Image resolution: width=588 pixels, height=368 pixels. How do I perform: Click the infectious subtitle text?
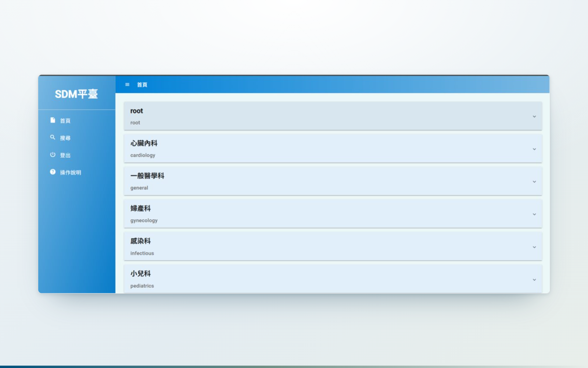(142, 253)
